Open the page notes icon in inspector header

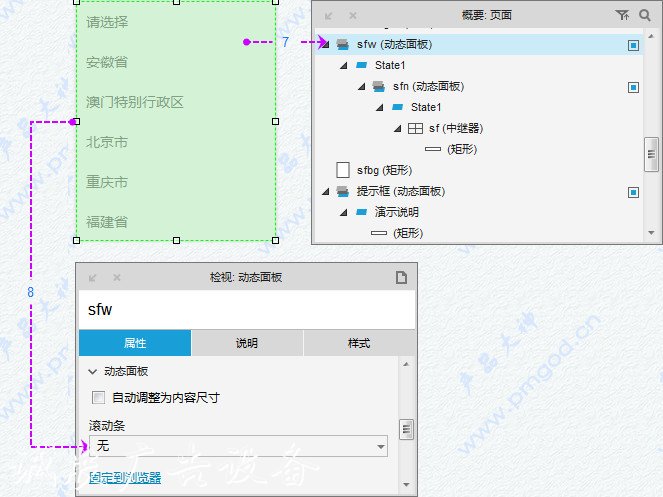pyautogui.click(x=401, y=277)
